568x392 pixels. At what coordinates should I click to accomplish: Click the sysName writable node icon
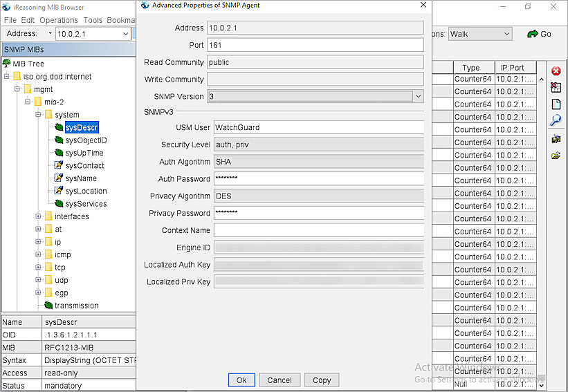59,178
